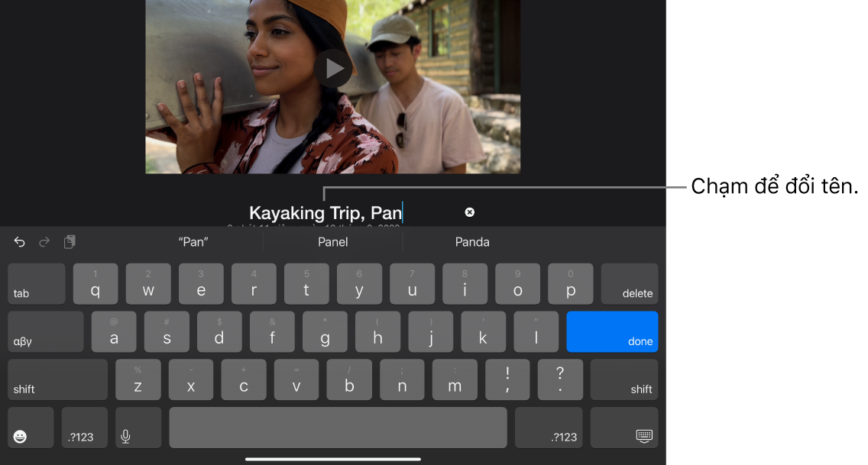The width and height of the screenshot is (868, 465).
Task: Tap the y key
Action: pyautogui.click(x=359, y=283)
